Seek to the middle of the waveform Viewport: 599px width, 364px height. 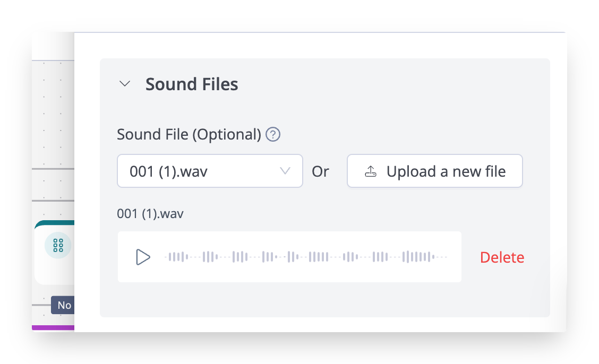pos(307,257)
